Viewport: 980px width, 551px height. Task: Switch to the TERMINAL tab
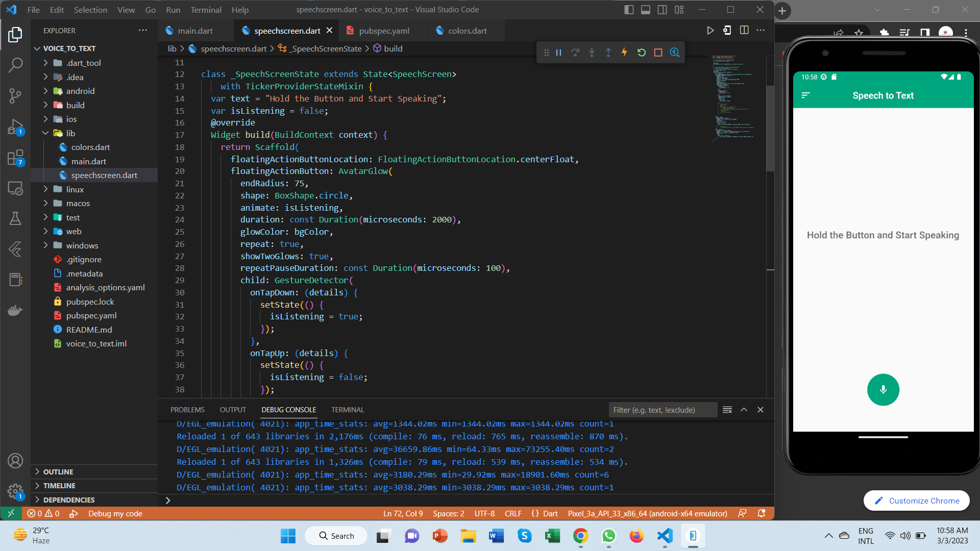point(347,410)
